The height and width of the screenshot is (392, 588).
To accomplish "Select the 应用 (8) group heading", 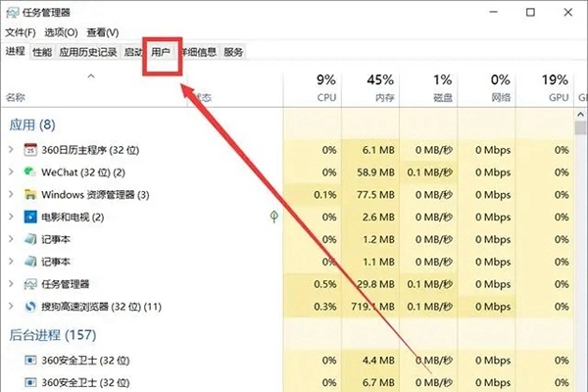I will click(x=32, y=124).
